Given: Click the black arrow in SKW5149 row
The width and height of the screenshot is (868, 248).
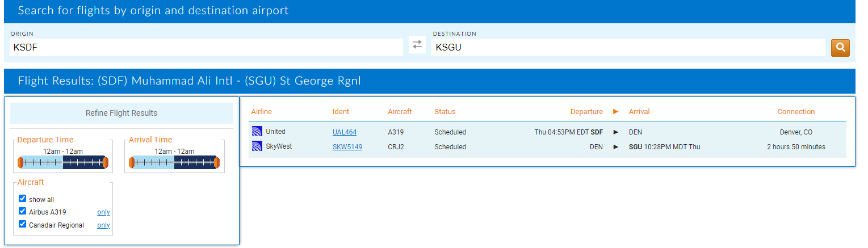Looking at the screenshot, I should [x=616, y=147].
